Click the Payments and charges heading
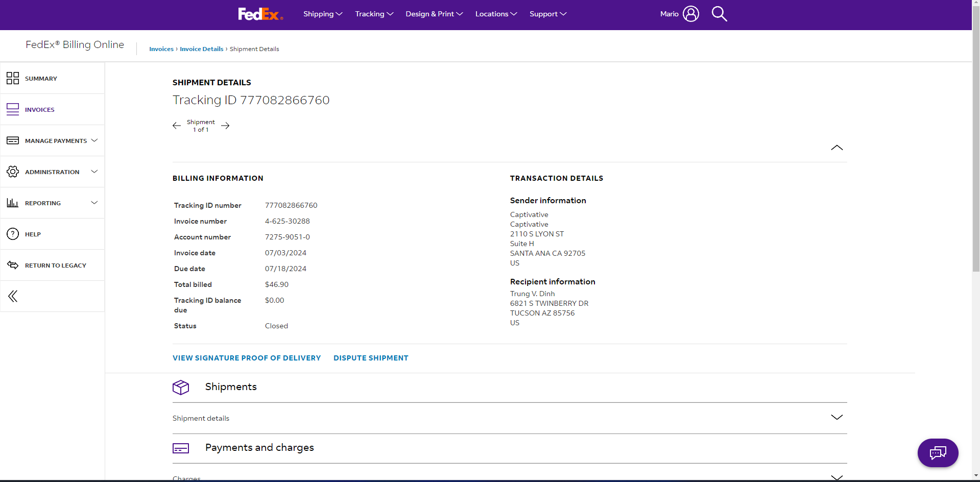980x482 pixels. [x=259, y=448]
